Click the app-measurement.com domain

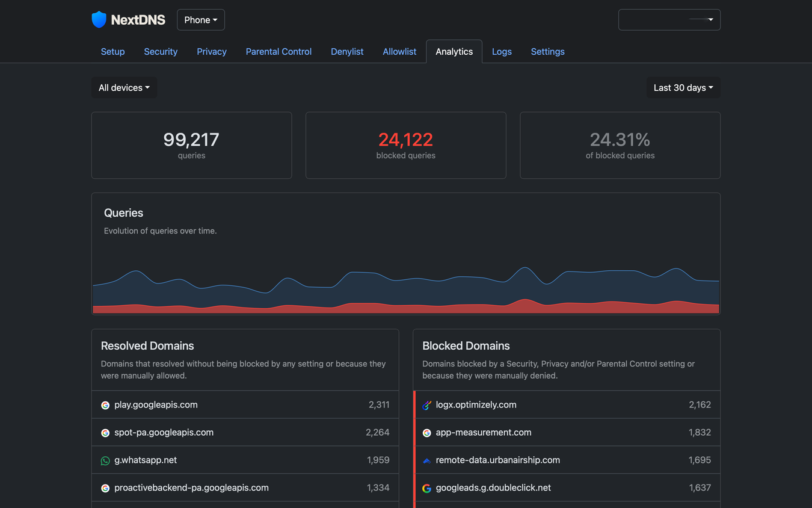point(484,433)
